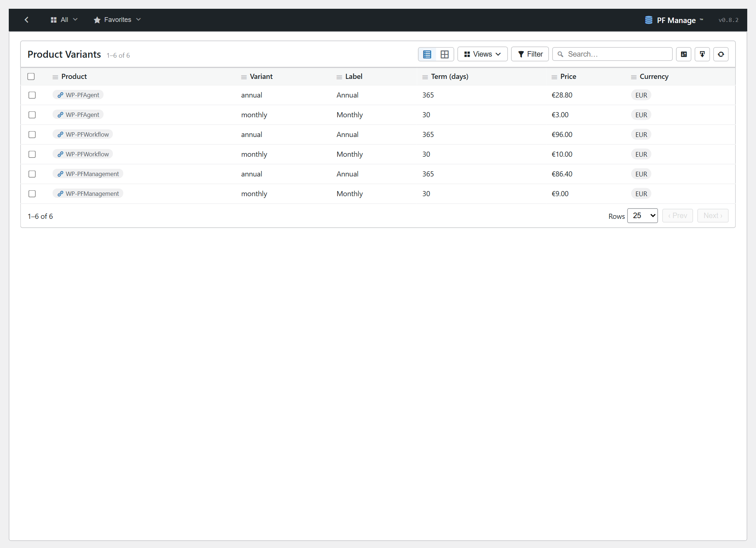
Task: Click the back arrow in top bar
Action: (26, 20)
